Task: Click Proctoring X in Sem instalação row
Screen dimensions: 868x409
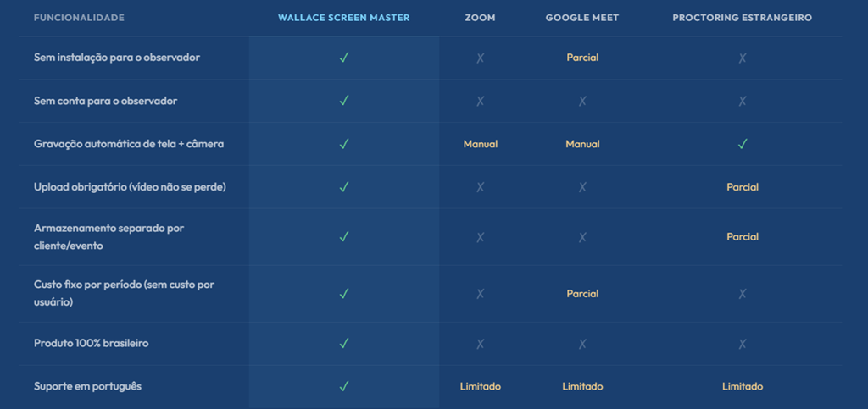Action: [742, 58]
